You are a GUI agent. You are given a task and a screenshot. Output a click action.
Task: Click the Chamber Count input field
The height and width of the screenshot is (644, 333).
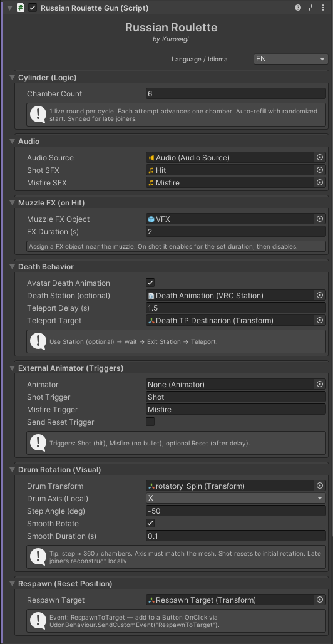pyautogui.click(x=236, y=93)
